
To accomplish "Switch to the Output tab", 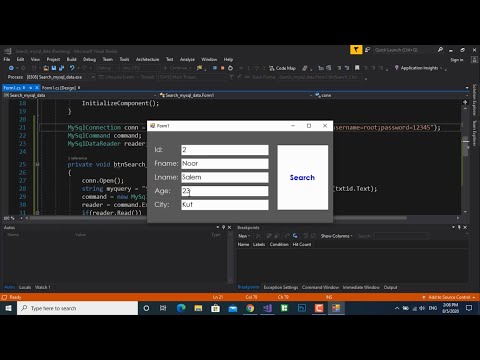I will point(390,287).
